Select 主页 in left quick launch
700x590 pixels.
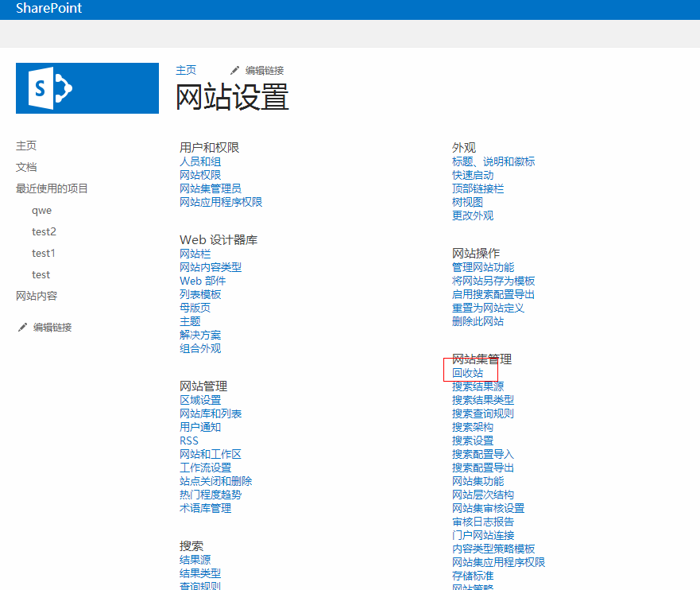click(x=26, y=146)
